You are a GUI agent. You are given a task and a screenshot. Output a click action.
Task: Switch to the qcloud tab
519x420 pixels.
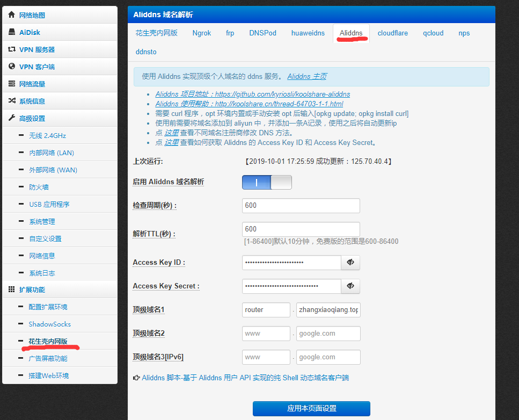[433, 33]
